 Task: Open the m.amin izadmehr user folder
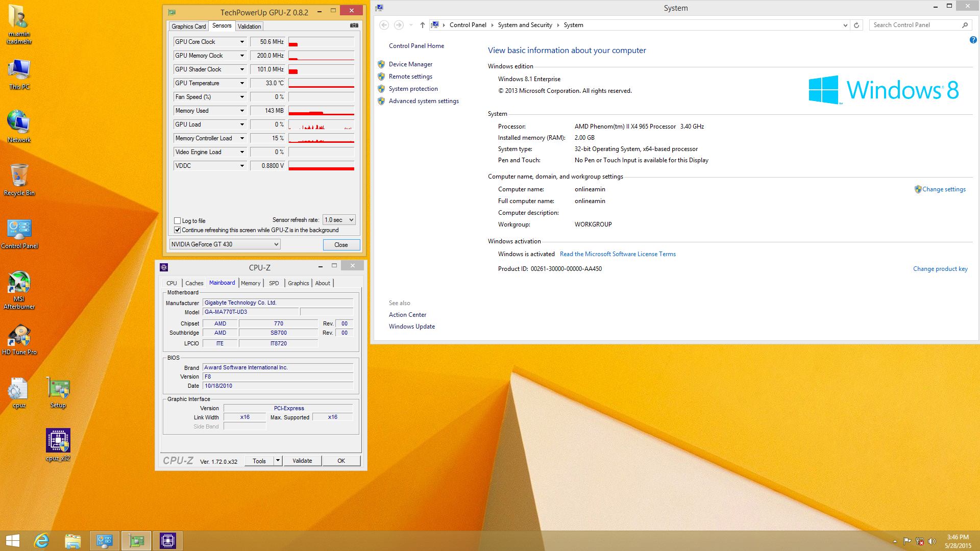19,24
